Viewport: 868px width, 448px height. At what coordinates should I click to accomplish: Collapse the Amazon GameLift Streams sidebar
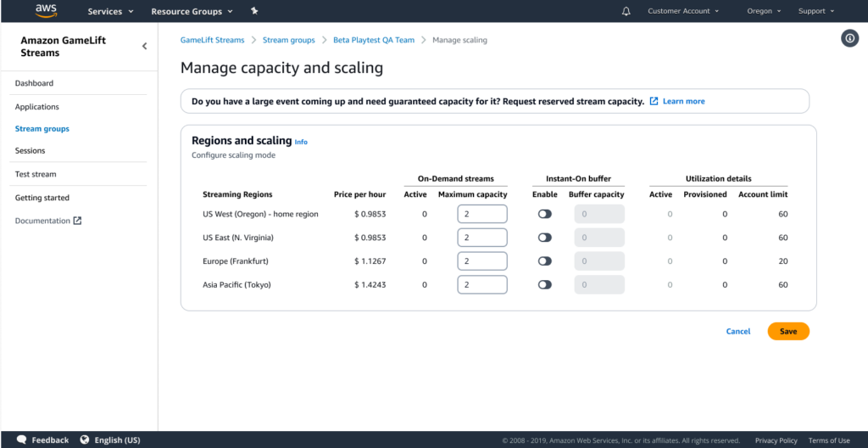tap(144, 46)
